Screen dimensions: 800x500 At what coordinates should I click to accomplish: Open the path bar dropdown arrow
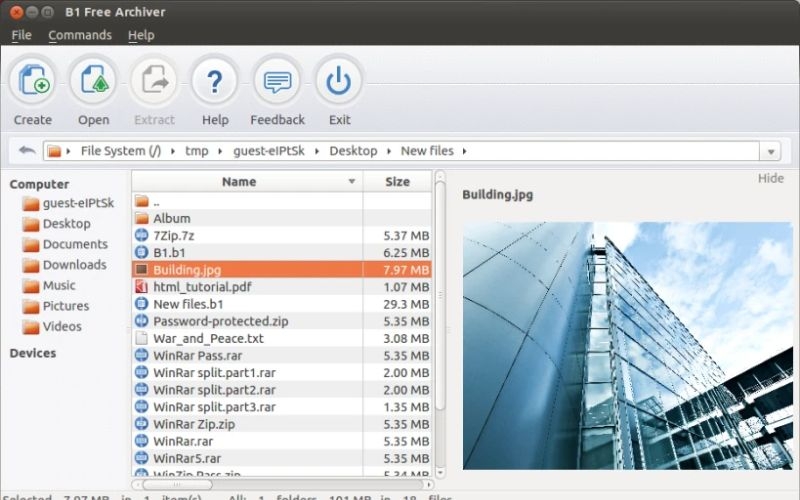771,152
